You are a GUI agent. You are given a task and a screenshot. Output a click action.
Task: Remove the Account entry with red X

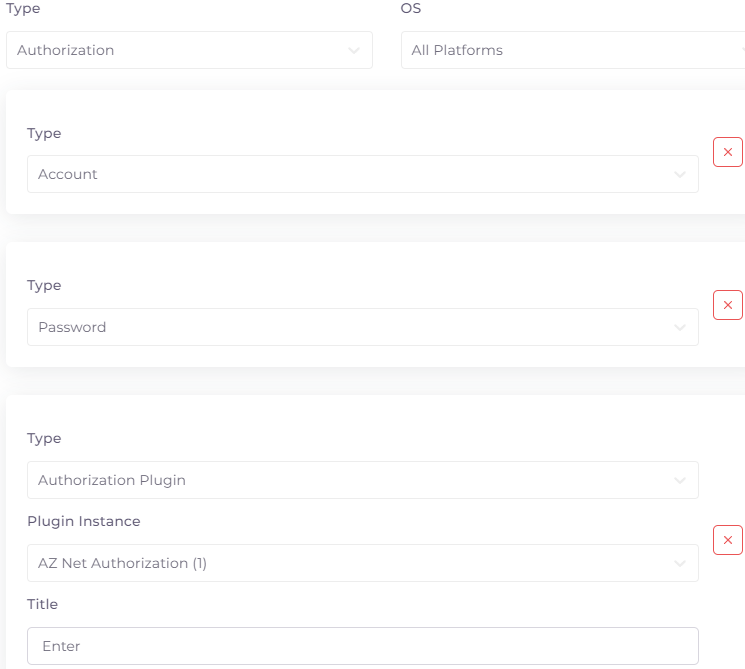[x=727, y=152]
